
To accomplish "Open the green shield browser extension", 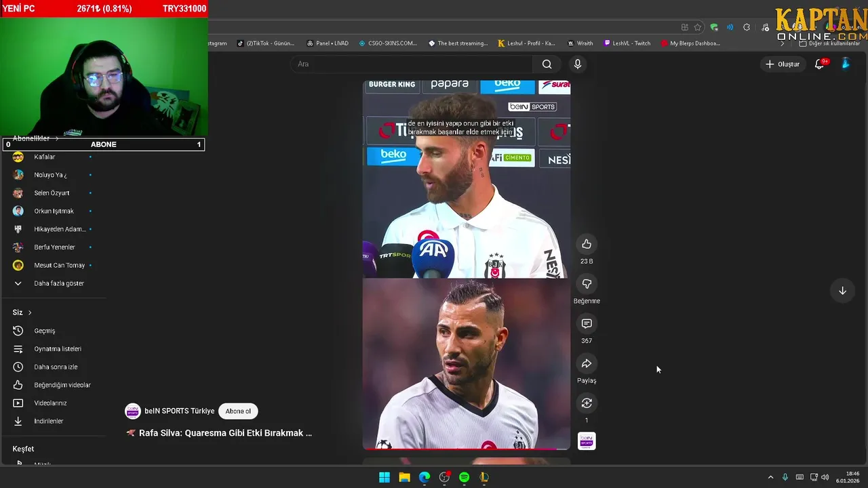I will [x=714, y=27].
